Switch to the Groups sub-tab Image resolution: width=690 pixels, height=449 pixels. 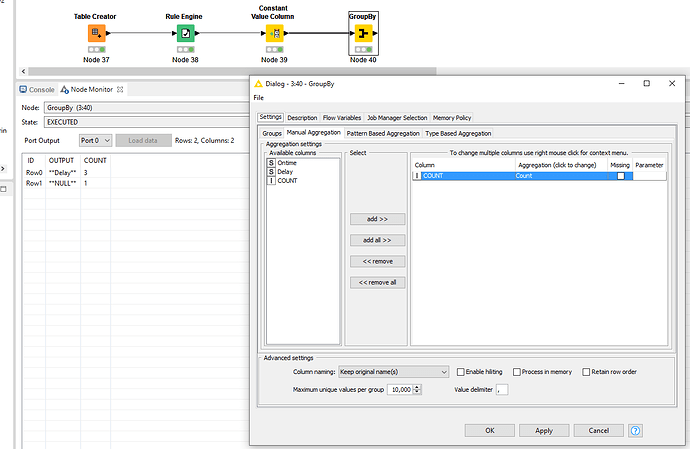point(272,133)
